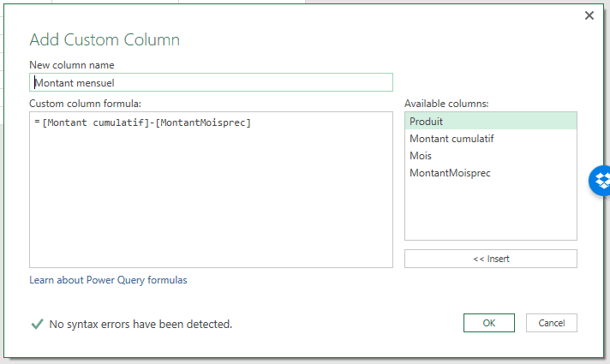Click the green syntax check mark icon
This screenshot has width=610, height=364.
coord(37,324)
